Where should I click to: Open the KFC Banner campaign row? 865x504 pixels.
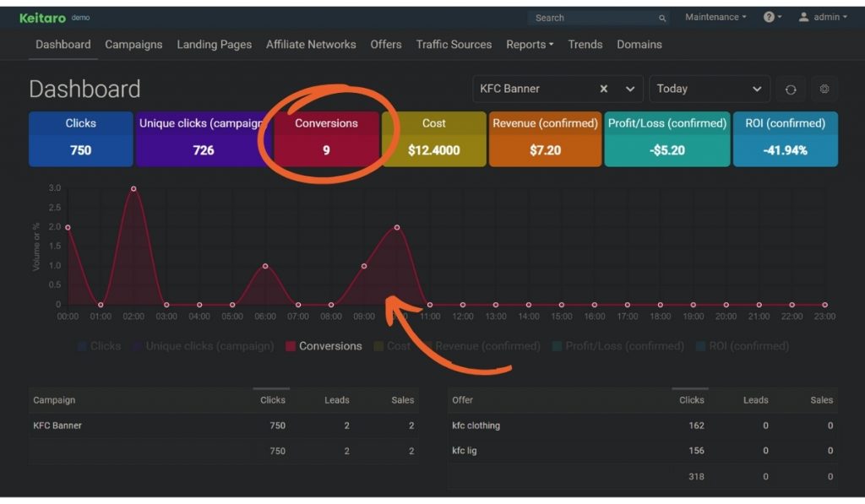[57, 425]
